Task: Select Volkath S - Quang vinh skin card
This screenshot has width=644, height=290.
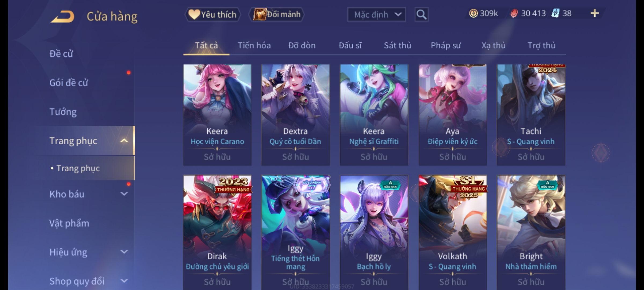Action: pos(452,233)
